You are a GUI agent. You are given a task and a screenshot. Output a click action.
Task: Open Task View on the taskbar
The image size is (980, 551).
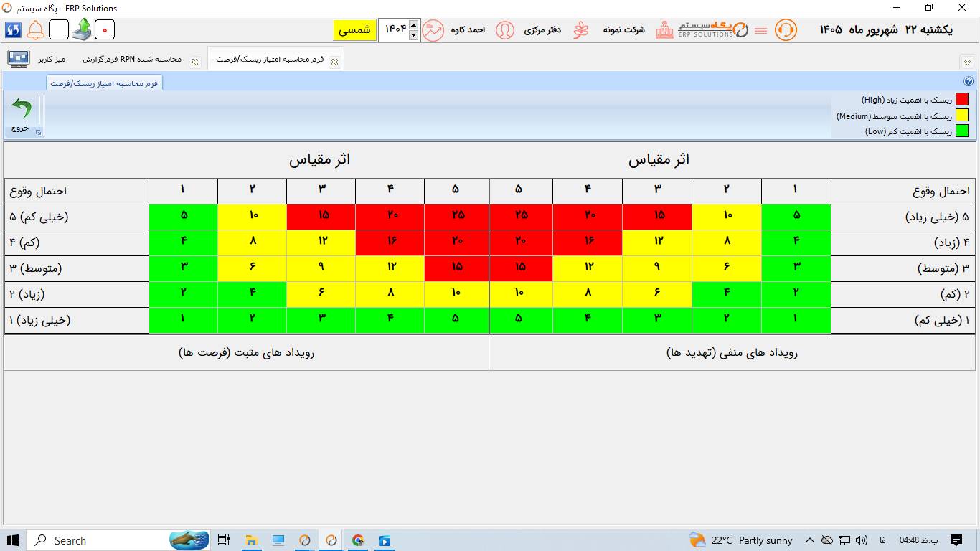tap(224, 540)
